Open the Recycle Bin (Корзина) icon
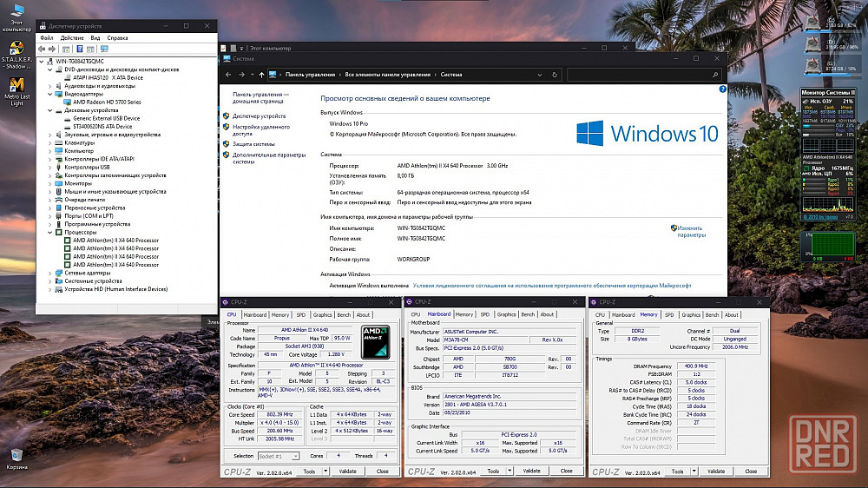Image resolution: width=868 pixels, height=488 pixels. coord(16,456)
